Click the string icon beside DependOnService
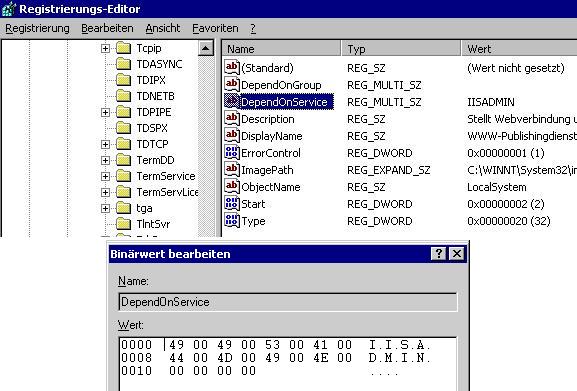This screenshot has height=391, width=577. [x=232, y=102]
